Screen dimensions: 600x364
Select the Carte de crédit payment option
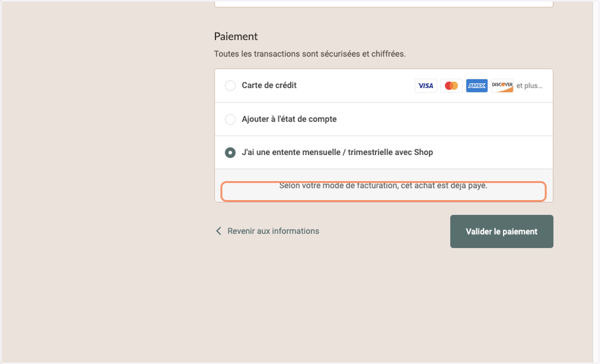pos(230,85)
